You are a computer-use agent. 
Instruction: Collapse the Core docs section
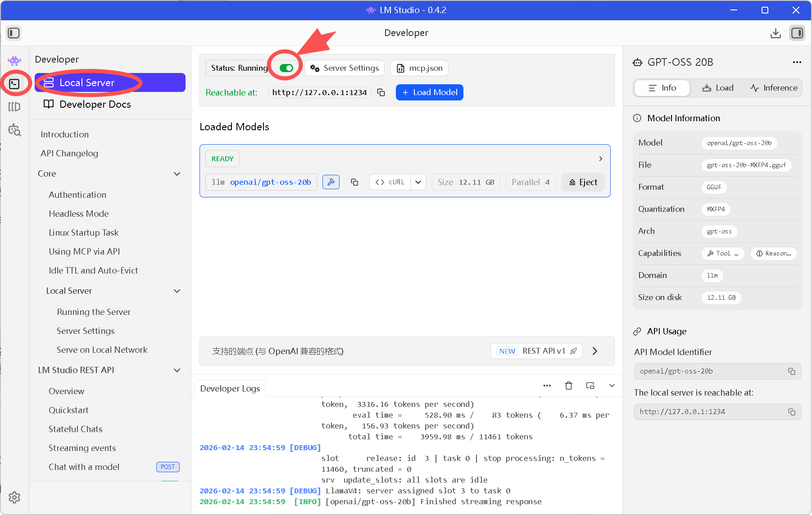177,174
